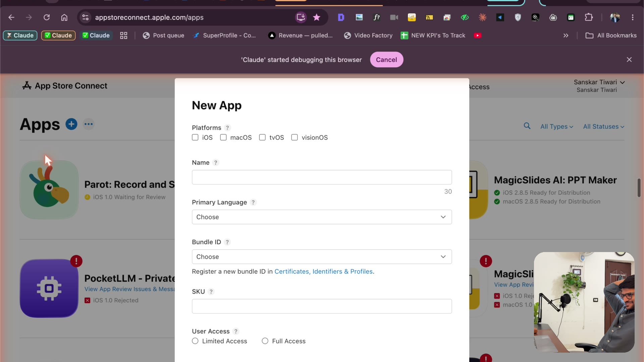644x362 pixels.
Task: Open the YouTube bookmark icon
Action: pos(478,36)
